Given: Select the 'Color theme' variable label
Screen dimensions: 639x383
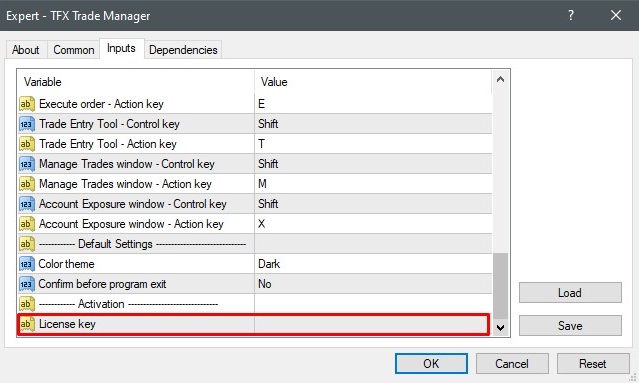Looking at the screenshot, I should pos(66,264).
